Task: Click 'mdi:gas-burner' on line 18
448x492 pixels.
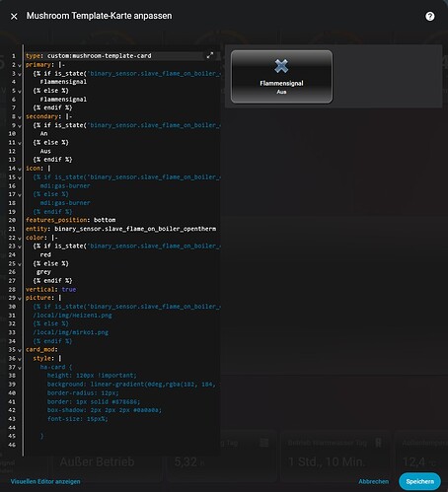Action: [x=65, y=203]
